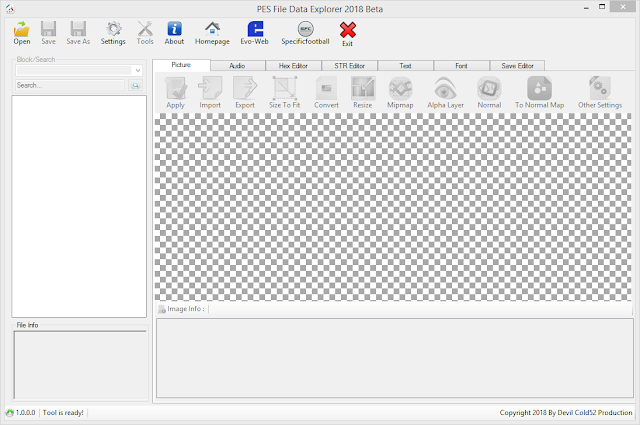
Task: Click the checkered image preview area
Action: point(393,207)
